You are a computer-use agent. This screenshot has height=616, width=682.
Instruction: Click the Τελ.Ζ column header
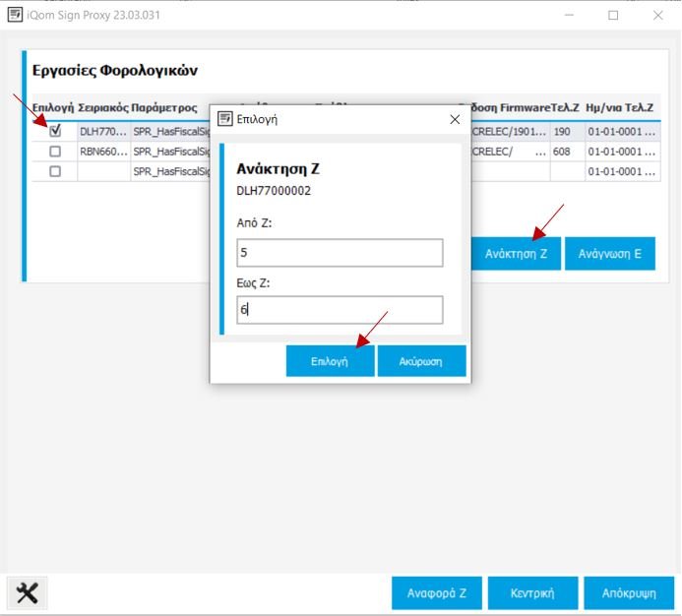(x=565, y=108)
